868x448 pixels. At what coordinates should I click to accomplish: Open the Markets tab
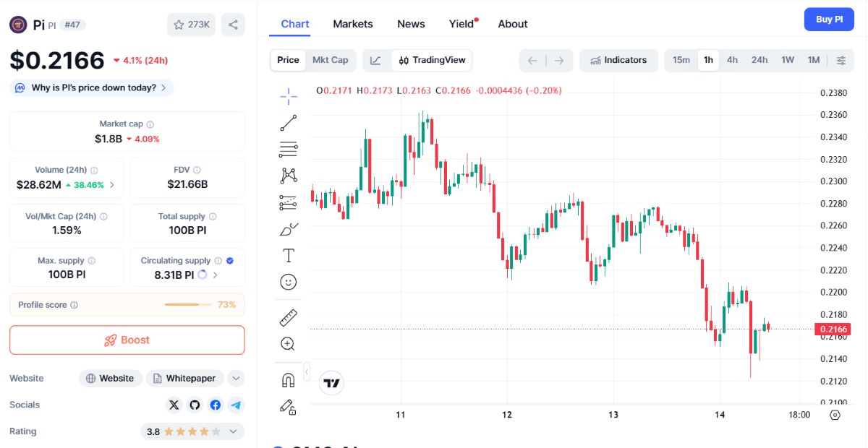pyautogui.click(x=353, y=24)
